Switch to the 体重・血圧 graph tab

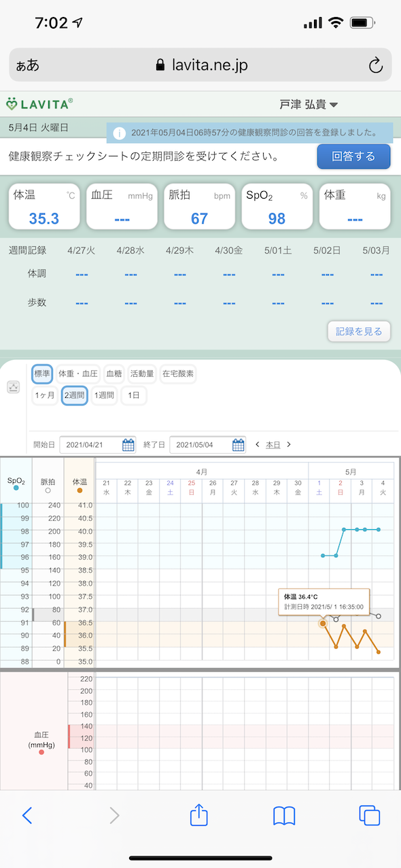78,373
